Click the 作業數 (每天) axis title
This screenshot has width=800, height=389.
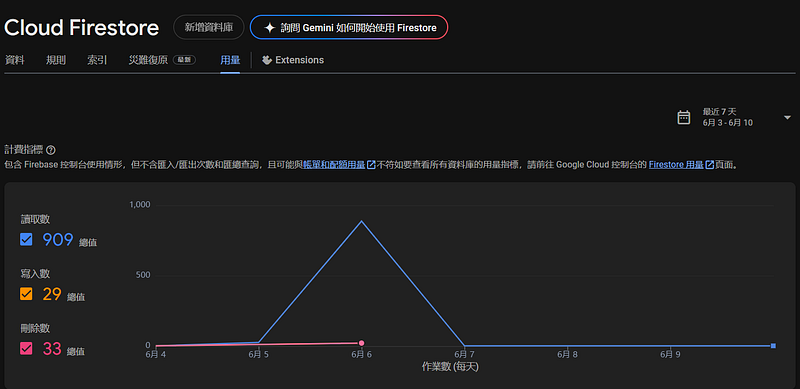(450, 367)
